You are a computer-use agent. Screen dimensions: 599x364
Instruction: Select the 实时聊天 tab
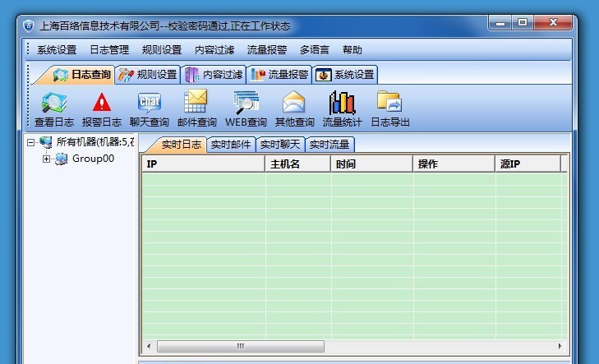click(x=280, y=145)
